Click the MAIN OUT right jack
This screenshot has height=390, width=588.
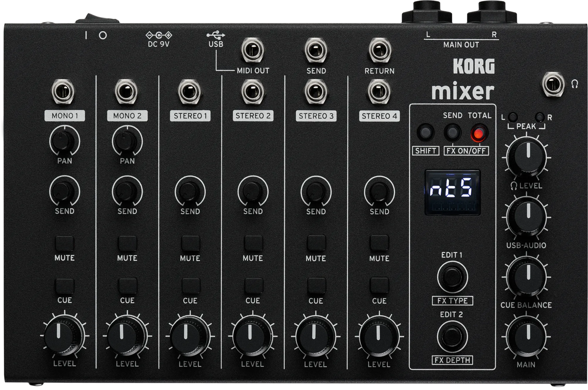[x=493, y=12]
